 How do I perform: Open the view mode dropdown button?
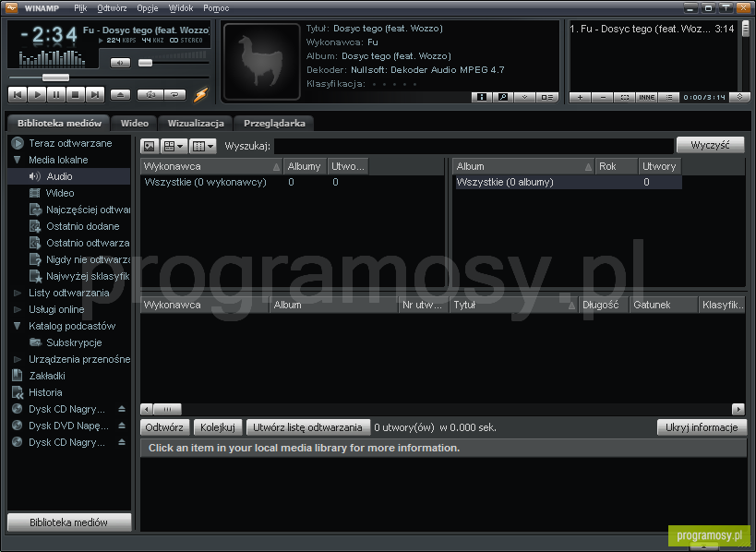pos(174,146)
